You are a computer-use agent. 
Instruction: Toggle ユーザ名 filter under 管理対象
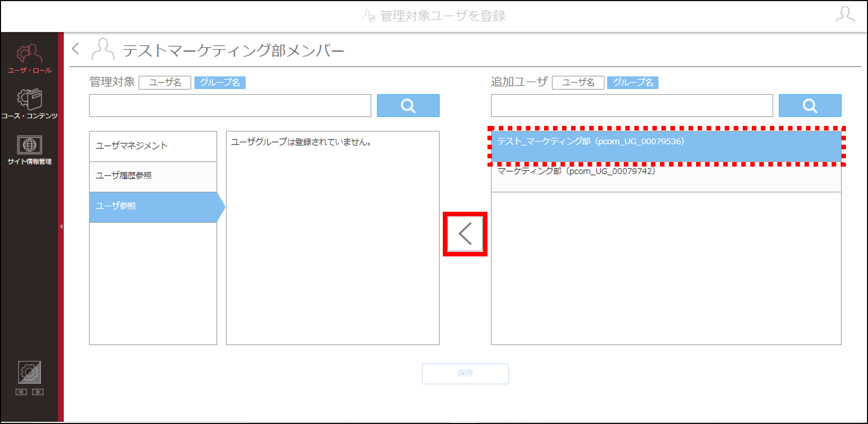[x=165, y=82]
